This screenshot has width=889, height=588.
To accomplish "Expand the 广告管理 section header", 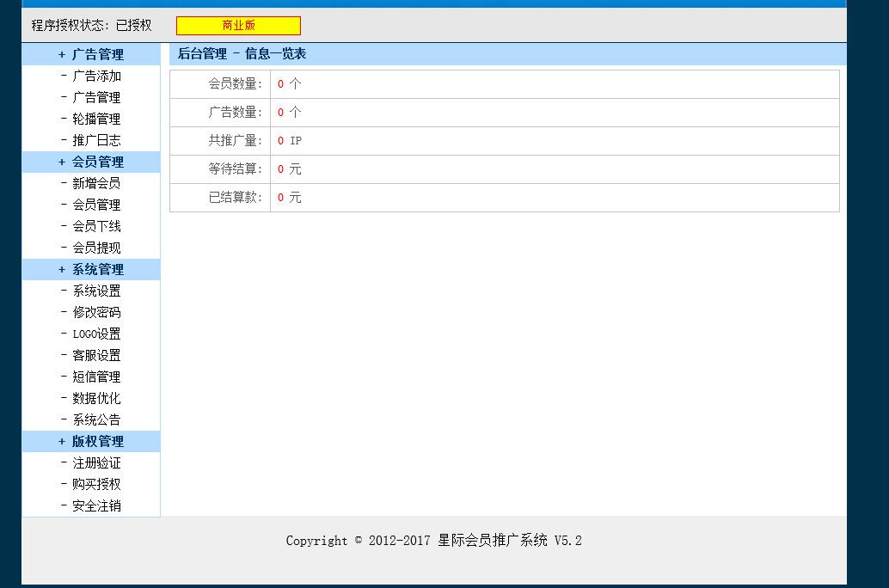I will point(91,54).
